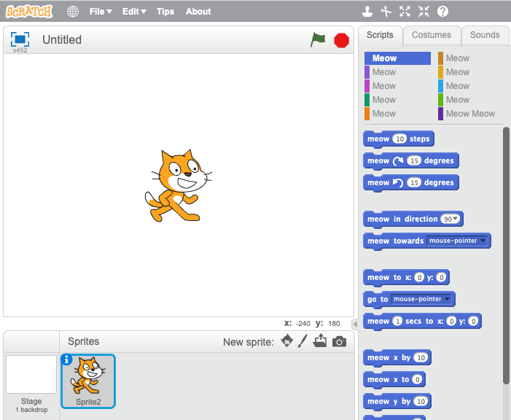This screenshot has height=420, width=511.
Task: Click the blocks palette vertical scrollbar
Action: [506, 255]
